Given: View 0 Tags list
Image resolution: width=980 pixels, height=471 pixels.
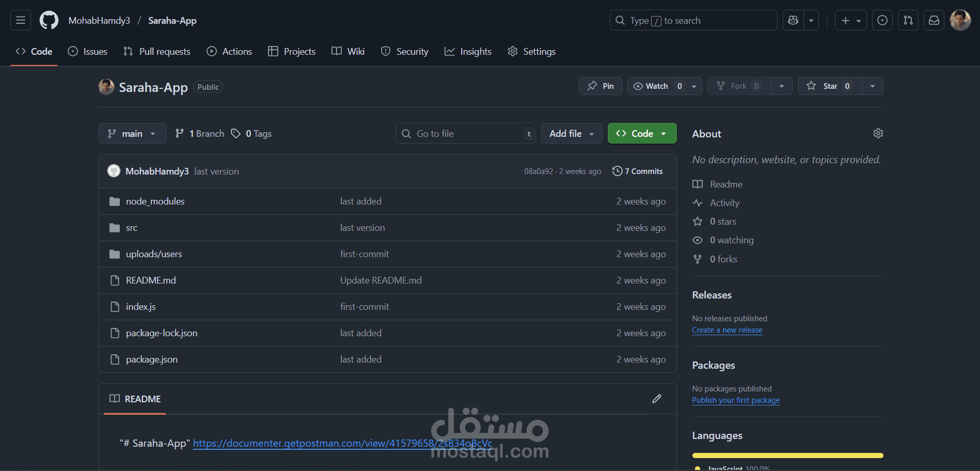Looking at the screenshot, I should click(x=251, y=134).
